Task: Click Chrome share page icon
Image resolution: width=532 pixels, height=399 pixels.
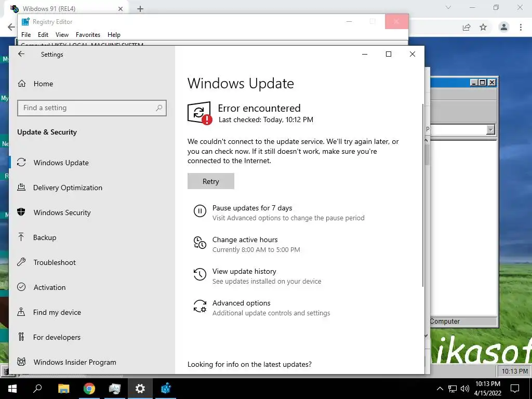Action: [467, 27]
